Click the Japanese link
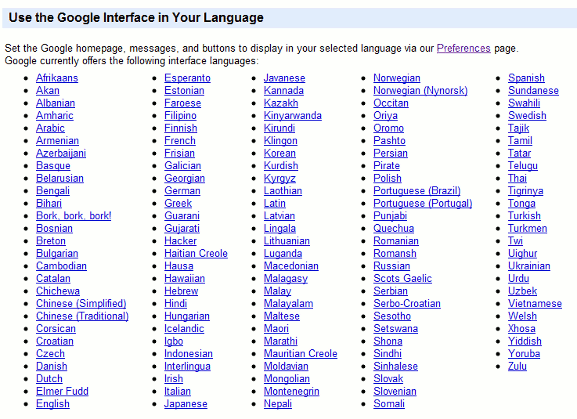This screenshot has height=419, width=577. coord(185,404)
